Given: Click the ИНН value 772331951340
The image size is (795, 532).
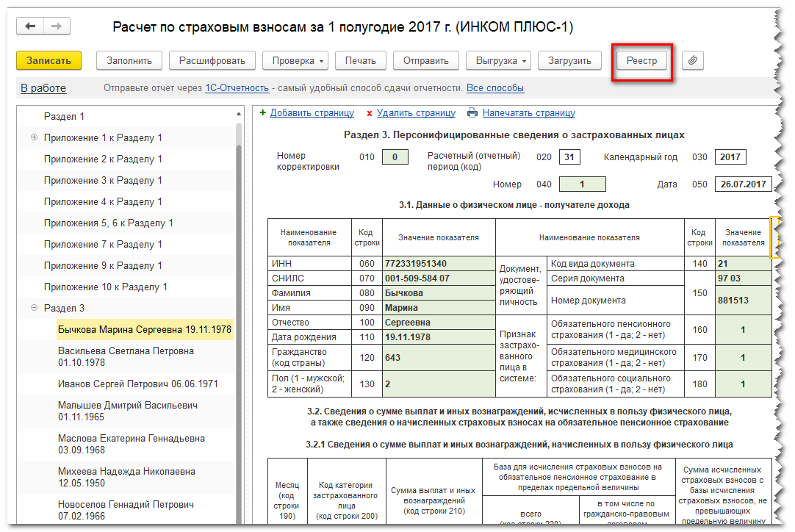Looking at the screenshot, I should (439, 263).
